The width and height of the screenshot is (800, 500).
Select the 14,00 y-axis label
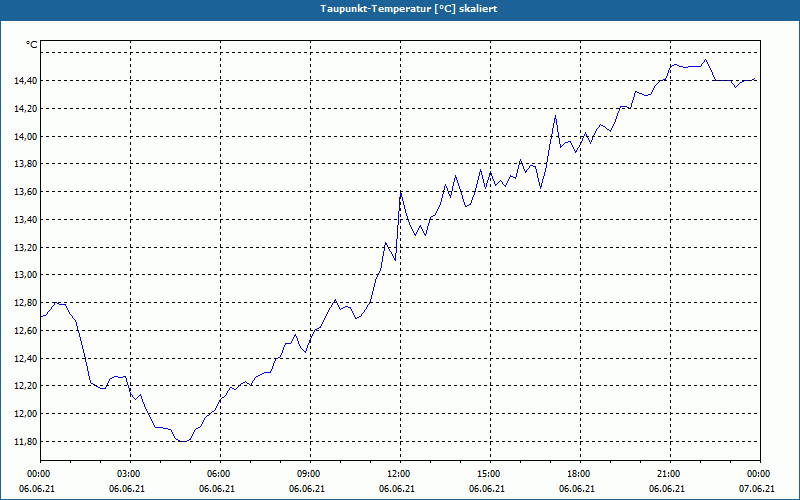click(27, 136)
